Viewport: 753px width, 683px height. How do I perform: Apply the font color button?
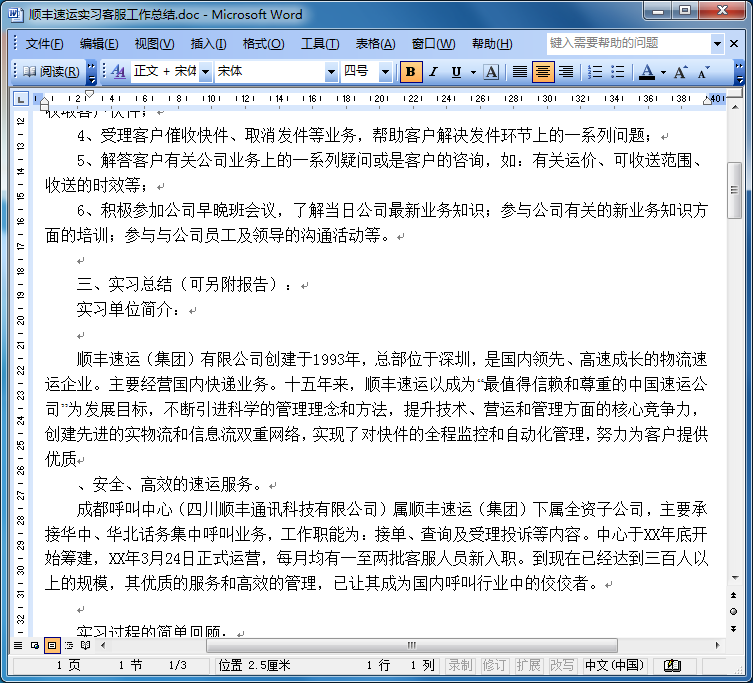coord(647,72)
